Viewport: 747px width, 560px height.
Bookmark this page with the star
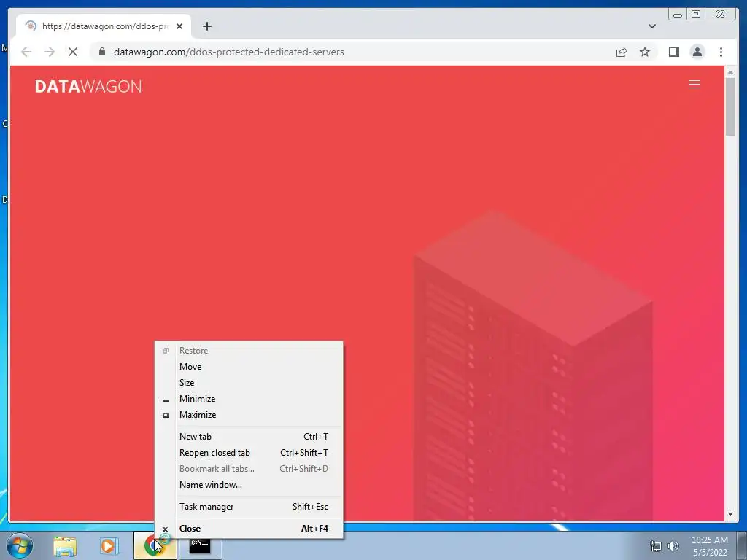[x=645, y=52]
